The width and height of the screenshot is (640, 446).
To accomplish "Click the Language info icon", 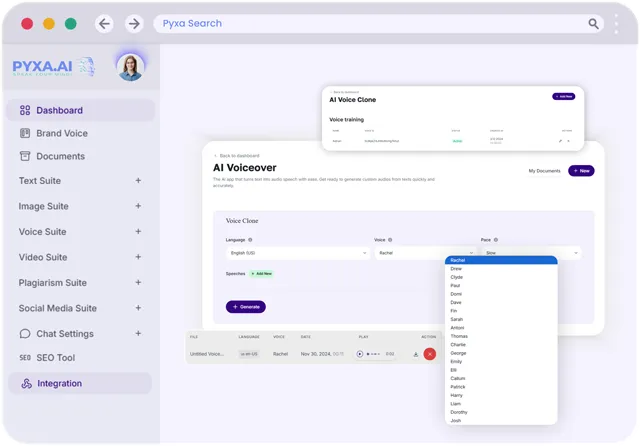I will [x=250, y=240].
